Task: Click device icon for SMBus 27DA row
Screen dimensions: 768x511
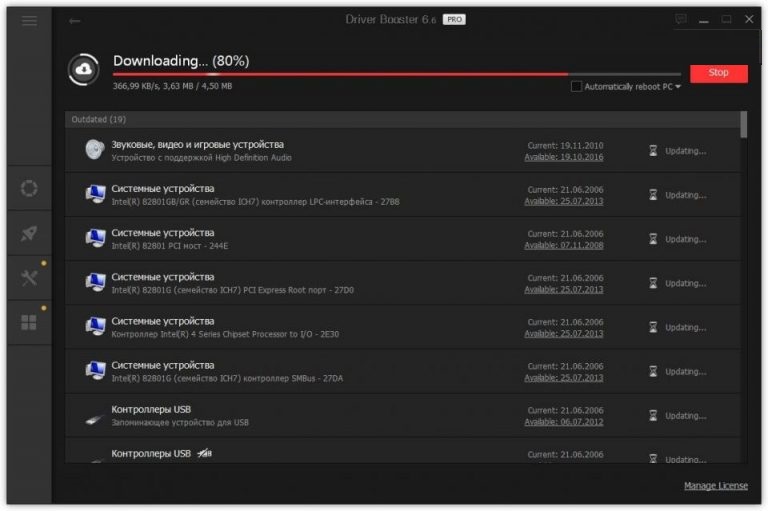Action: tap(95, 370)
